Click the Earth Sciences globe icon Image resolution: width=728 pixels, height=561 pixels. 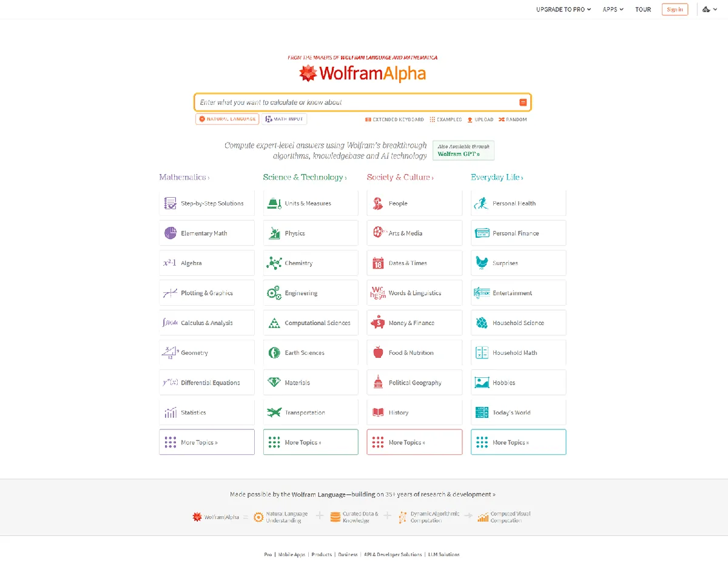point(274,352)
